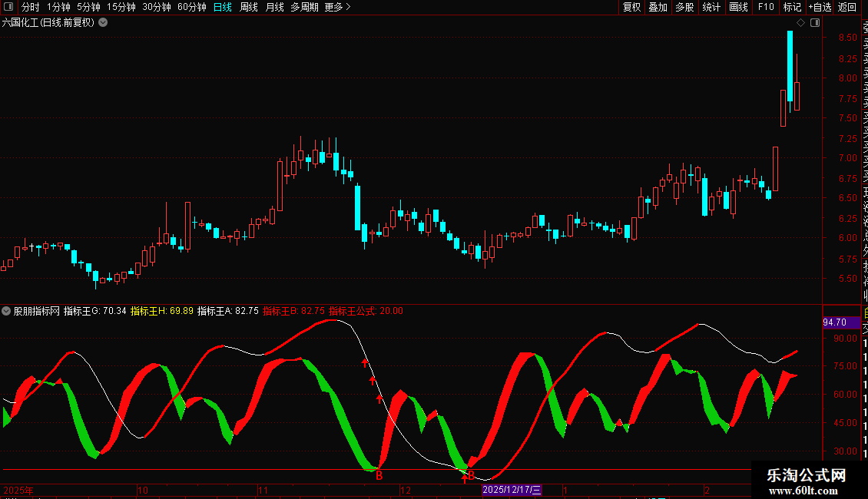The image size is (868, 499).
Task: Add stock via +自选 button
Action: pos(820,7)
